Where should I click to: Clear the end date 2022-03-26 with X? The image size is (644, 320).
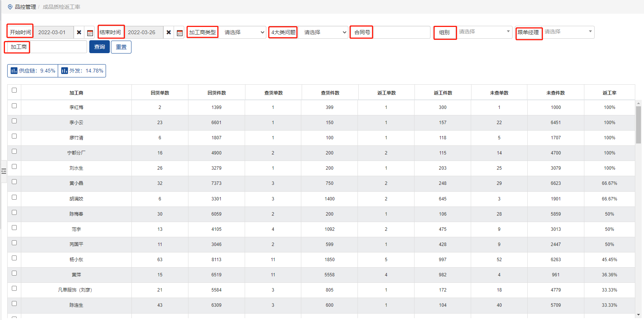pos(169,32)
